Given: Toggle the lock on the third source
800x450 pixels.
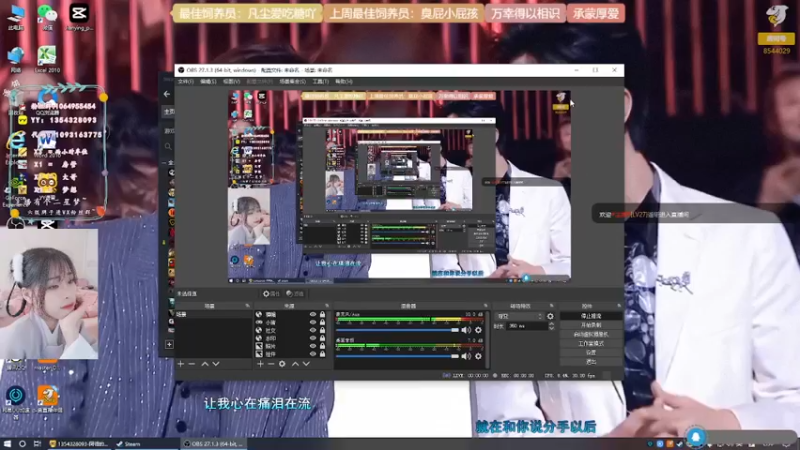Looking at the screenshot, I should 322,330.
